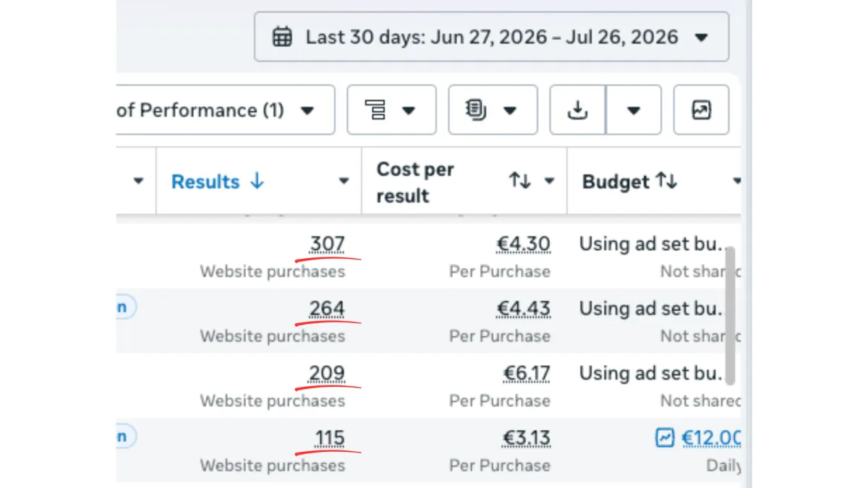Click the breakdown layout icon button
This screenshot has height=488, width=868.
[391, 110]
